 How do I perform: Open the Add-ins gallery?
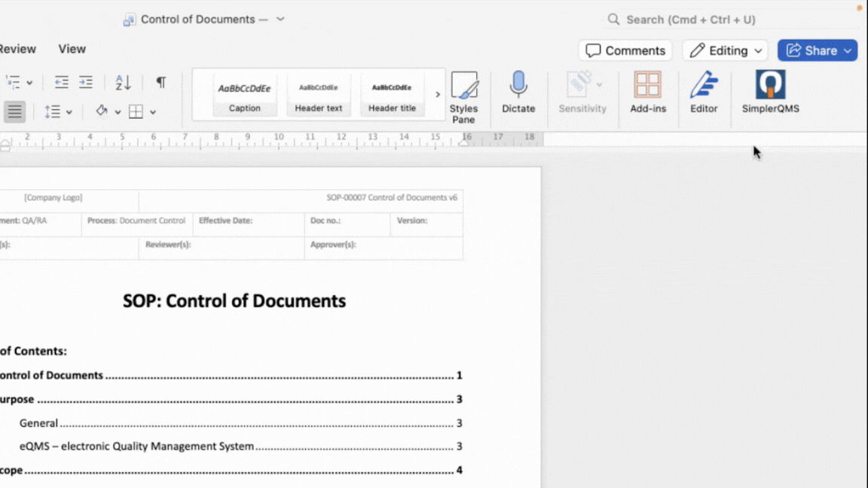point(647,92)
